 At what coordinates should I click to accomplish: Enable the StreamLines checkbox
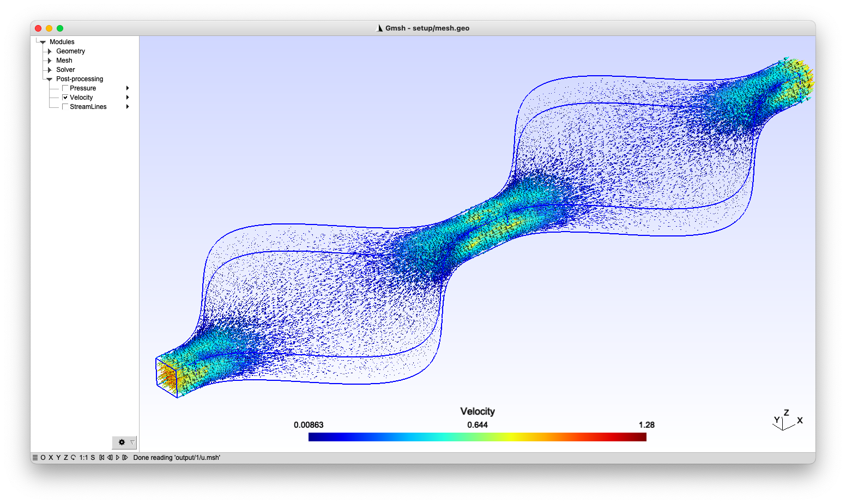coord(65,107)
